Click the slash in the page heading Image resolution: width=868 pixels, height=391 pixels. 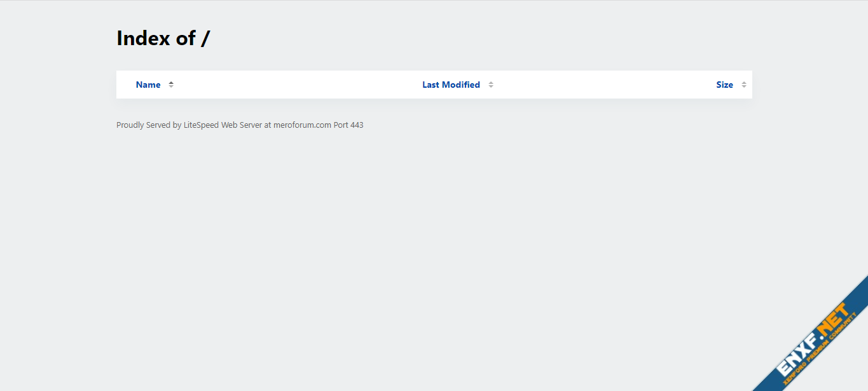pyautogui.click(x=205, y=39)
